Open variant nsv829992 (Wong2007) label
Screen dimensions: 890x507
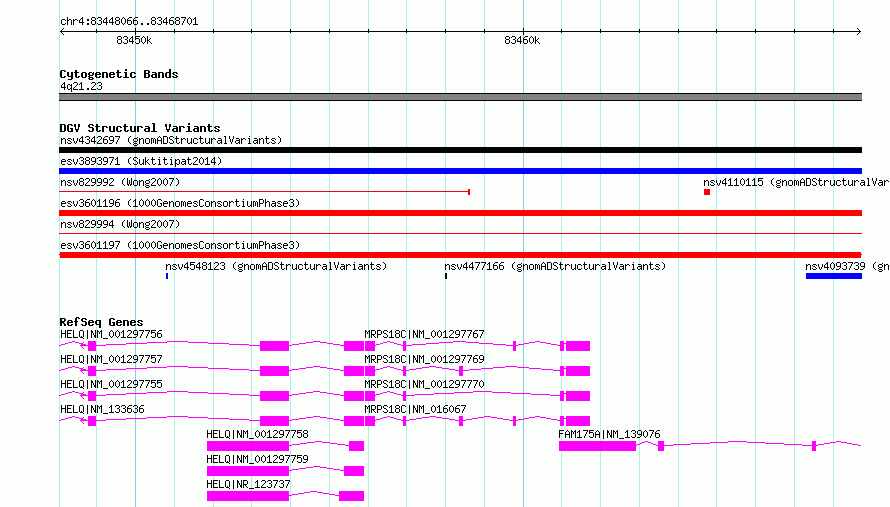coord(120,182)
